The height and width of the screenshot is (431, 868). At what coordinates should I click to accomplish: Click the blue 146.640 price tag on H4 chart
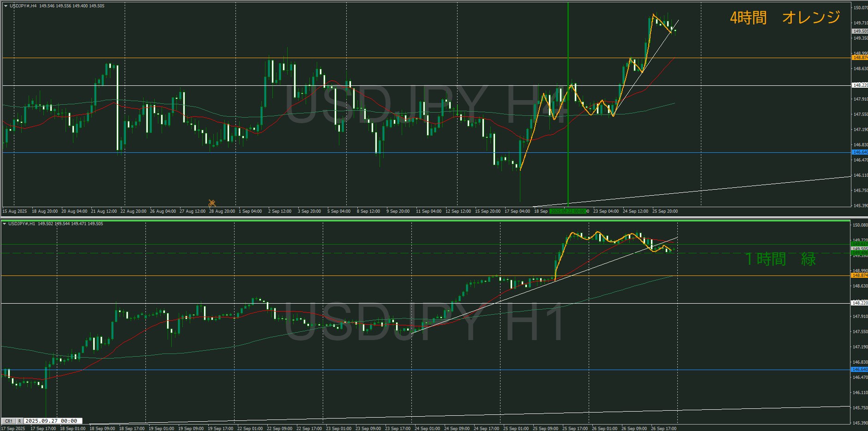click(860, 152)
